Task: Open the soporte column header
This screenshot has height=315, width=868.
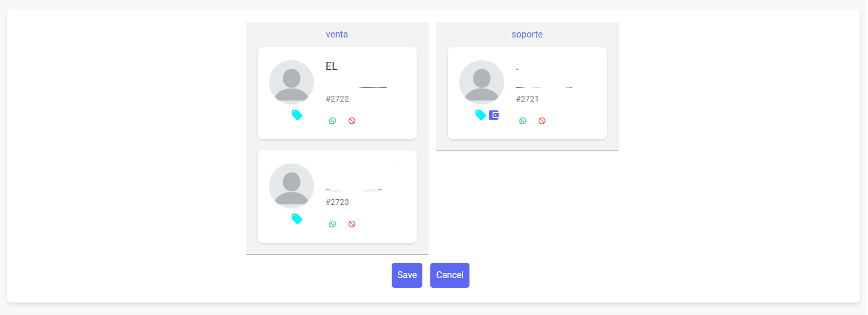Action: (527, 34)
